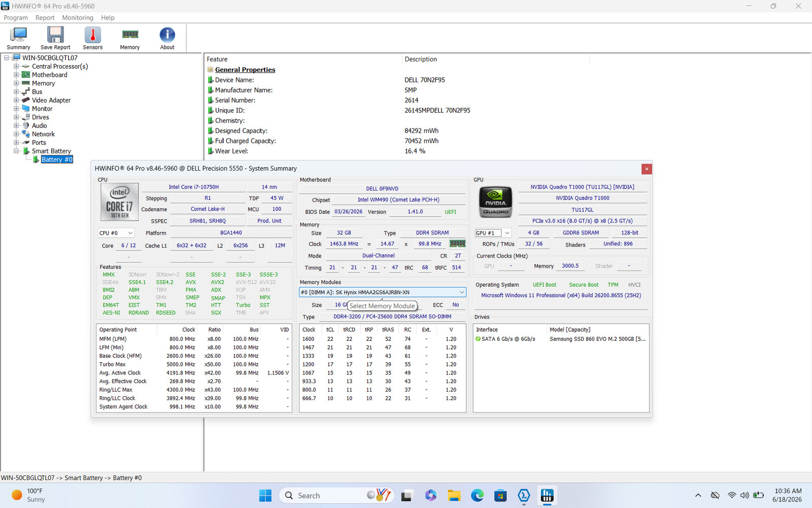The width and height of the screenshot is (812, 508).
Task: Open the GPU #1 selector dropdown
Action: point(493,233)
